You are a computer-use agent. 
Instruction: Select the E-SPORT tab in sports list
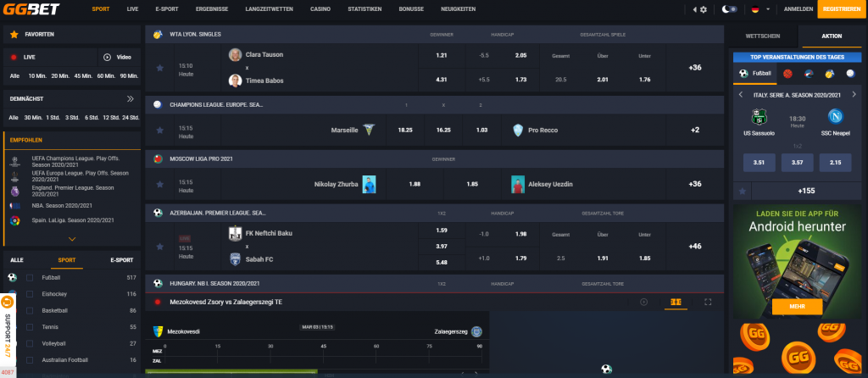coord(122,260)
